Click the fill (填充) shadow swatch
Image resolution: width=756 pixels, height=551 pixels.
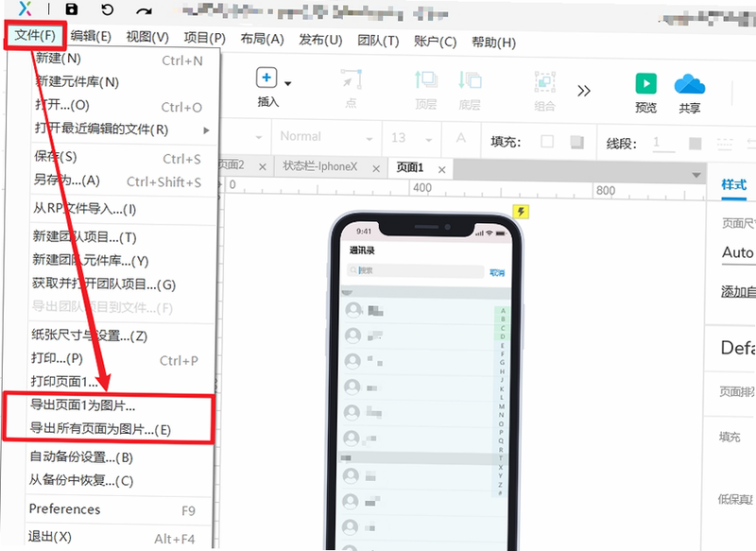577,142
